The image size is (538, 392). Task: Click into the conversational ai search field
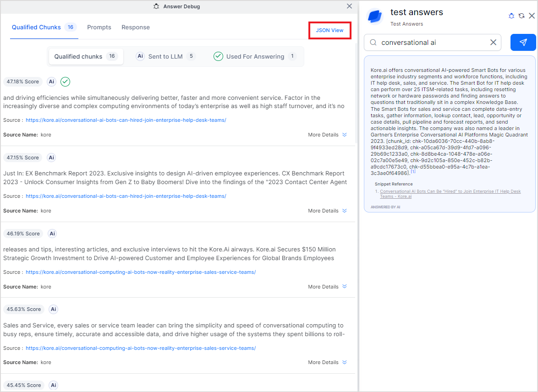click(x=431, y=43)
